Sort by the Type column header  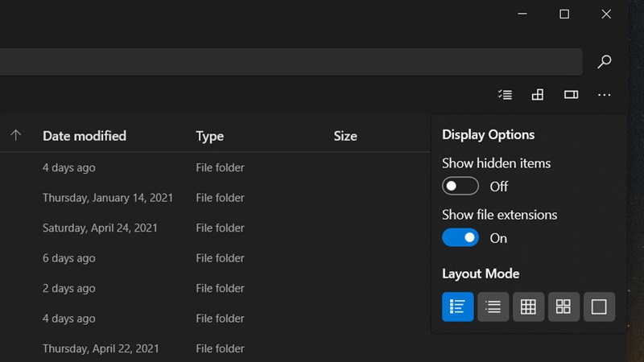[x=209, y=136]
